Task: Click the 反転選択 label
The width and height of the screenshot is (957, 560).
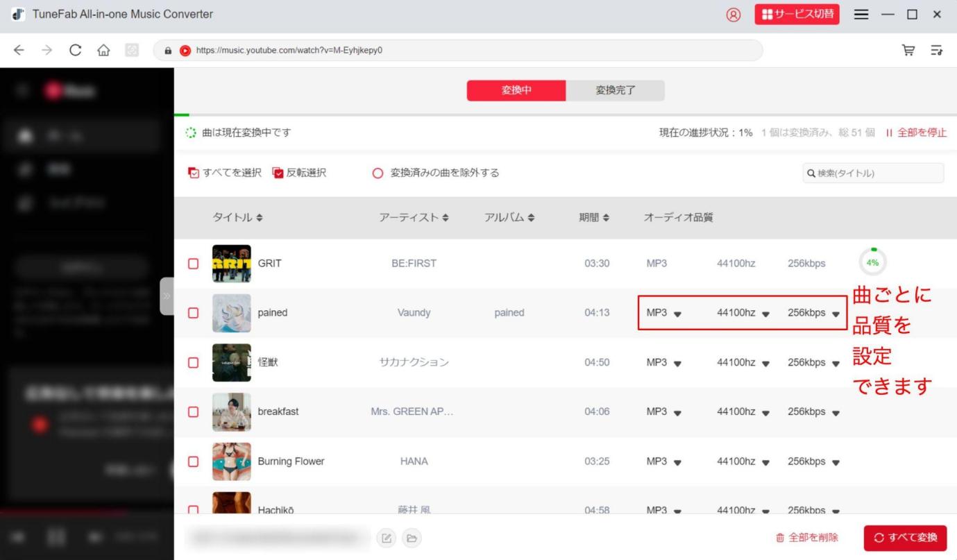Action: (306, 173)
